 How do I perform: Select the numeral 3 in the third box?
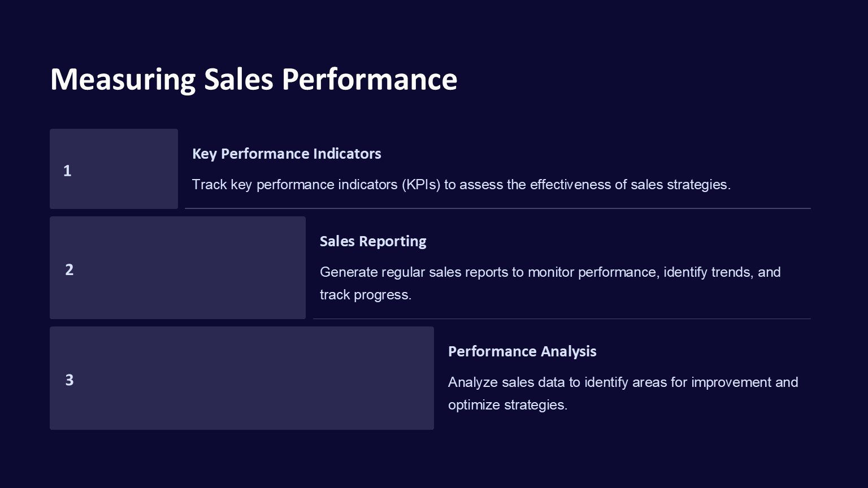69,380
